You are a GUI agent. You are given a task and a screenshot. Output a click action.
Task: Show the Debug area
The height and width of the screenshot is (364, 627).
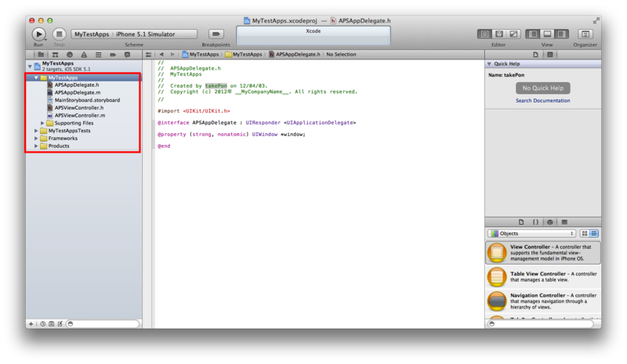point(547,34)
